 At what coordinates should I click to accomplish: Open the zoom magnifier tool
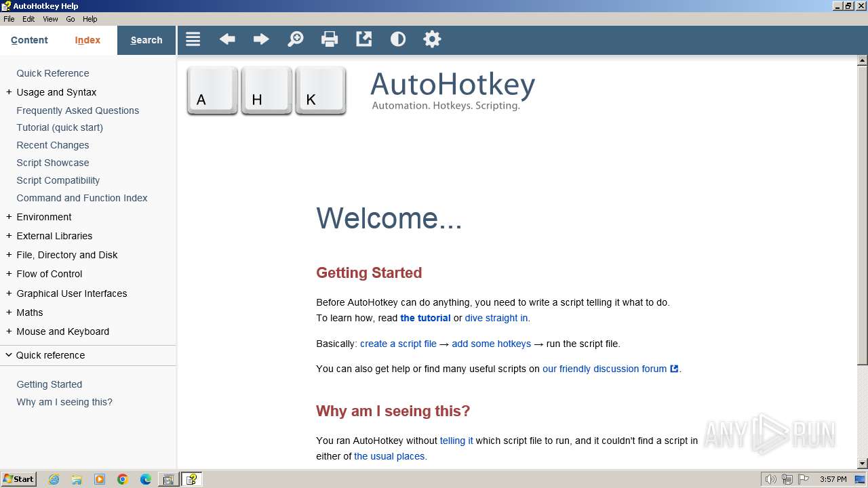tap(296, 39)
